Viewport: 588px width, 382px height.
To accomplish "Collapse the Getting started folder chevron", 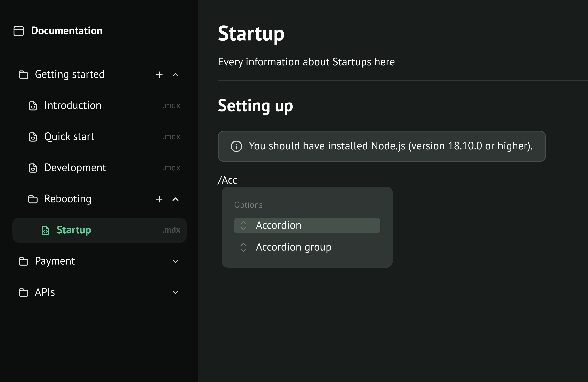I will point(175,75).
